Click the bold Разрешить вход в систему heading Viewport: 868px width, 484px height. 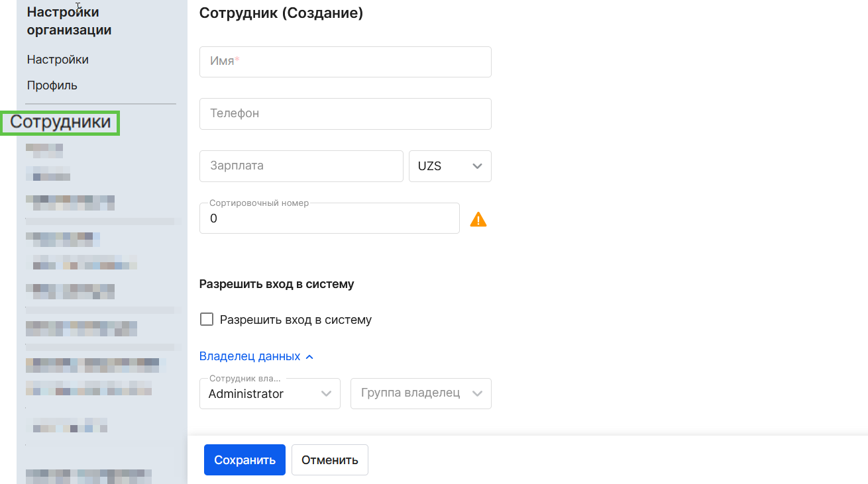coord(277,284)
